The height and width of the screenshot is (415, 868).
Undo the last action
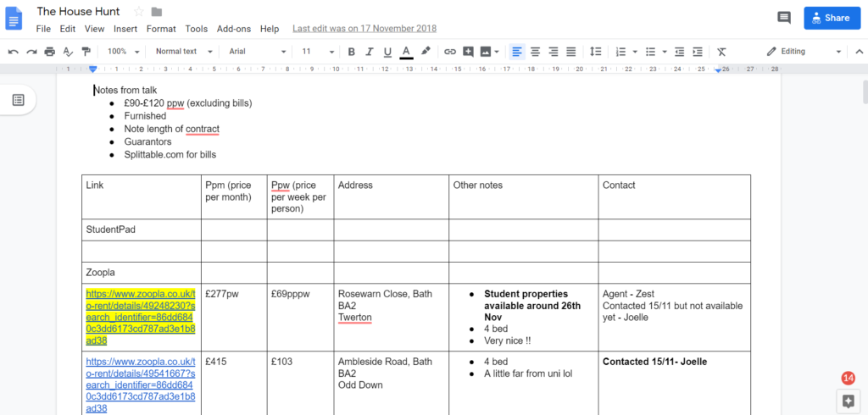point(14,52)
